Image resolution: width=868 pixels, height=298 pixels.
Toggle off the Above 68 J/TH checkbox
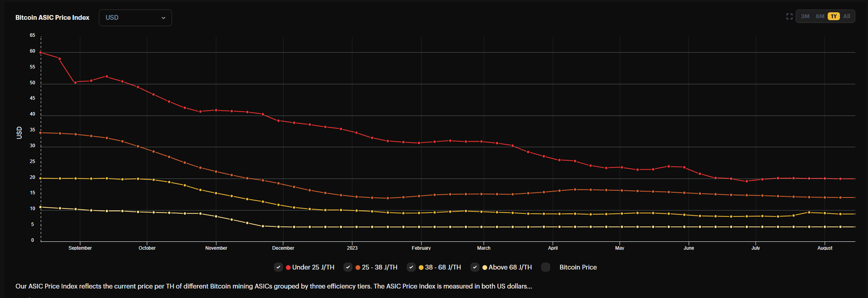point(475,267)
